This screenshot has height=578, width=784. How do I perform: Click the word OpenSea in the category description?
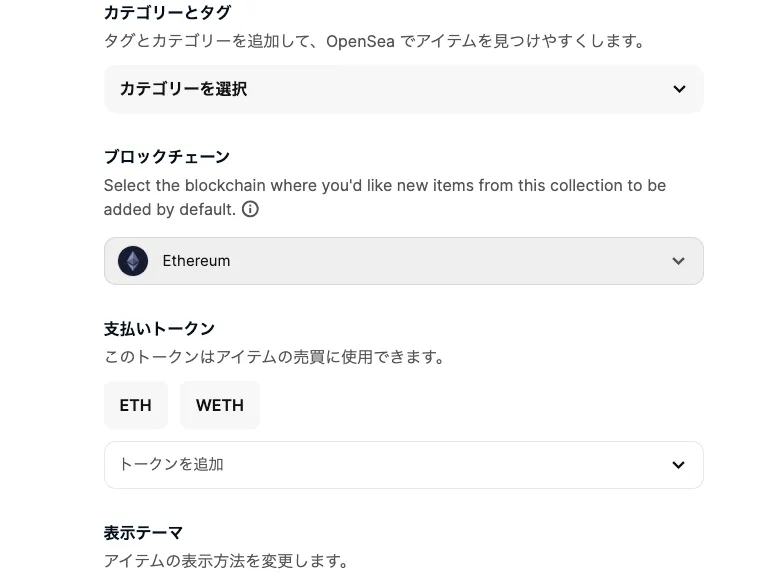361,41
